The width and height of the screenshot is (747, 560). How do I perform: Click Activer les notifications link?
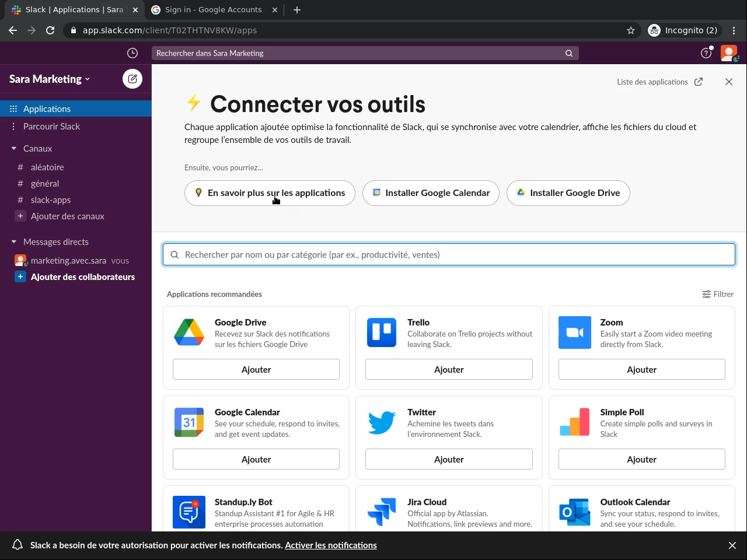pos(331,545)
